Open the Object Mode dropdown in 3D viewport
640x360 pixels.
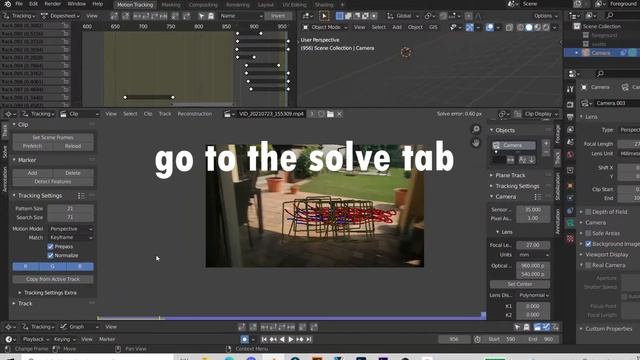(x=325, y=27)
